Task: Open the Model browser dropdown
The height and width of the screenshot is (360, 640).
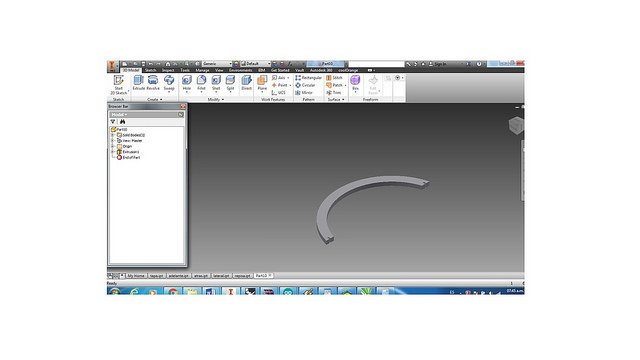Action: tap(119, 115)
